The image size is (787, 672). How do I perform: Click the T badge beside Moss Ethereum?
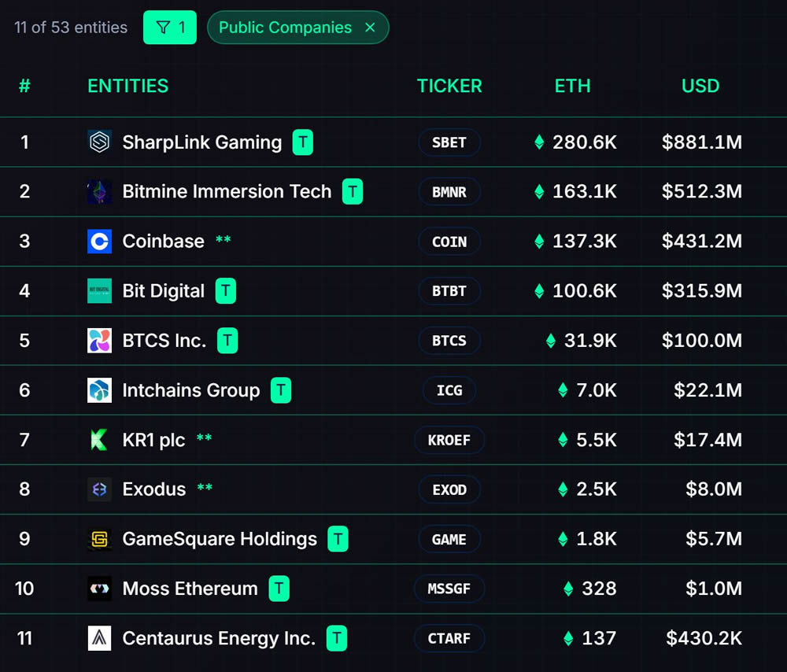click(x=279, y=589)
